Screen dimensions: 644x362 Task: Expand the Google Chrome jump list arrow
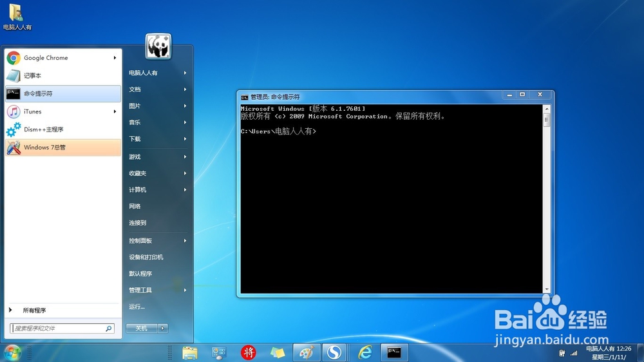[115, 58]
